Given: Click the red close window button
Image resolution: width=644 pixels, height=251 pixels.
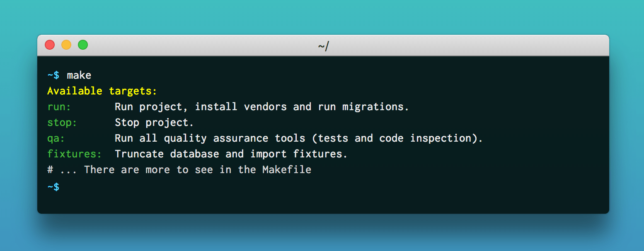Looking at the screenshot, I should coord(50,45).
